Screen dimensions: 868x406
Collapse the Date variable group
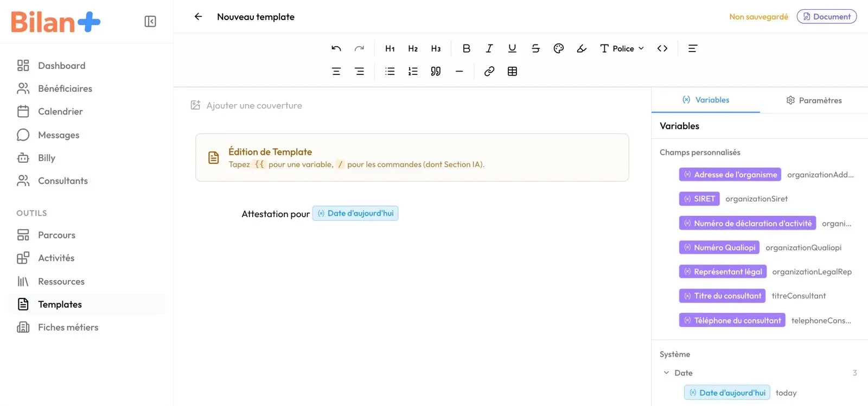[667, 373]
